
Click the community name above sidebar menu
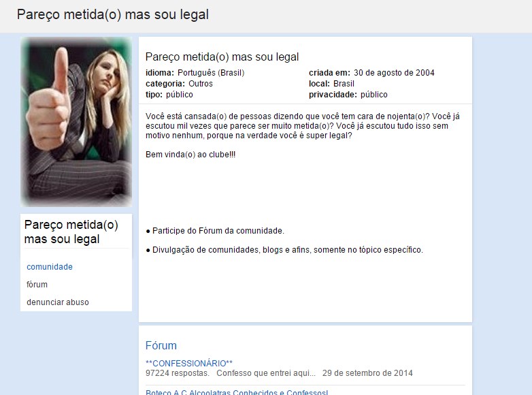(x=71, y=232)
